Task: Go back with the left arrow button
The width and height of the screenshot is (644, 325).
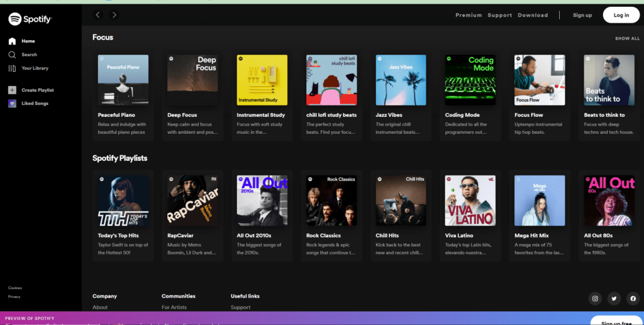Action: 97,15
